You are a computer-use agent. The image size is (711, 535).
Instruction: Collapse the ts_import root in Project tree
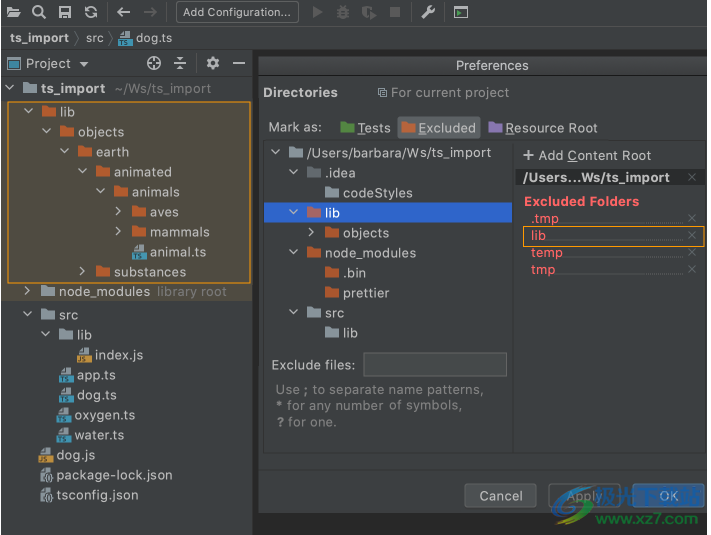pos(10,87)
